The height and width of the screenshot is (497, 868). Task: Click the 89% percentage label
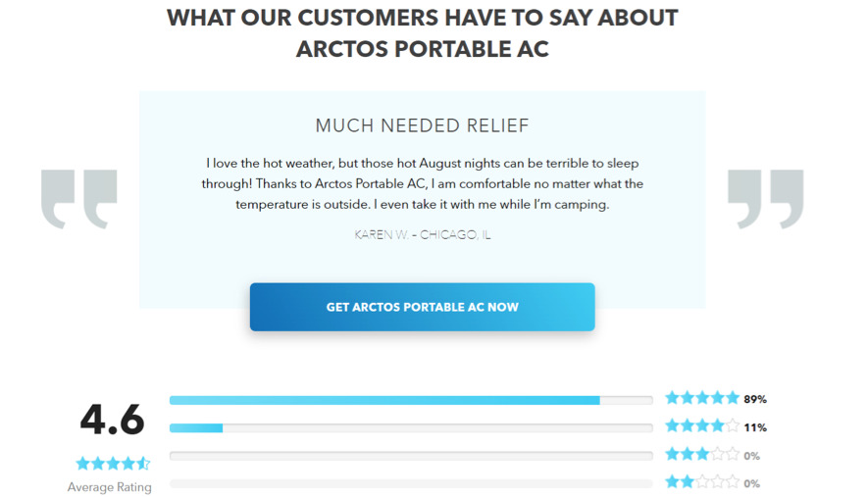[x=755, y=400]
